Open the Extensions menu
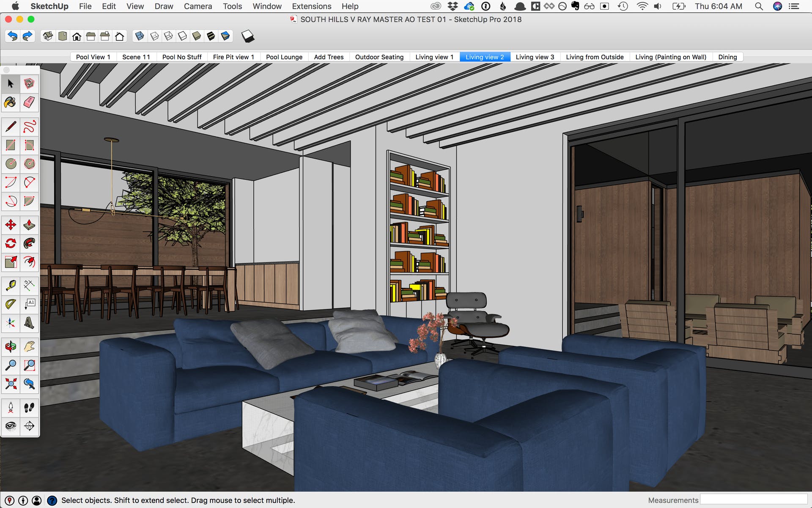 tap(311, 6)
